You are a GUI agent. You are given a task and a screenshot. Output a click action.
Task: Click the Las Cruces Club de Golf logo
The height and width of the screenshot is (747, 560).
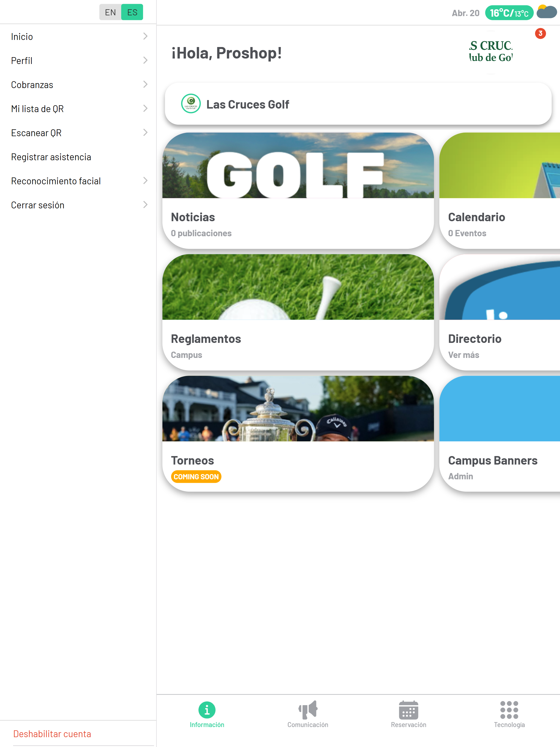point(491,52)
